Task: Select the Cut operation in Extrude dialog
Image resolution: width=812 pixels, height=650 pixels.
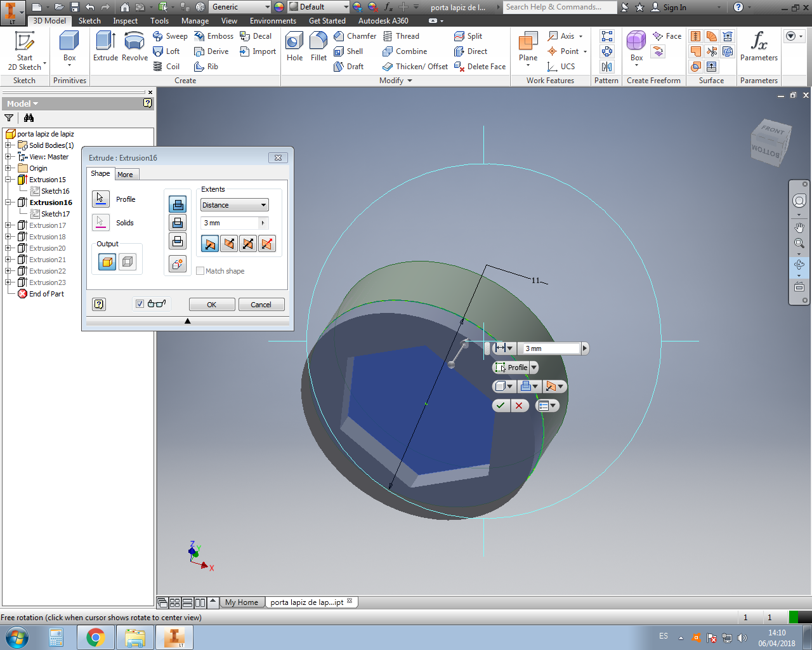Action: pyautogui.click(x=178, y=223)
